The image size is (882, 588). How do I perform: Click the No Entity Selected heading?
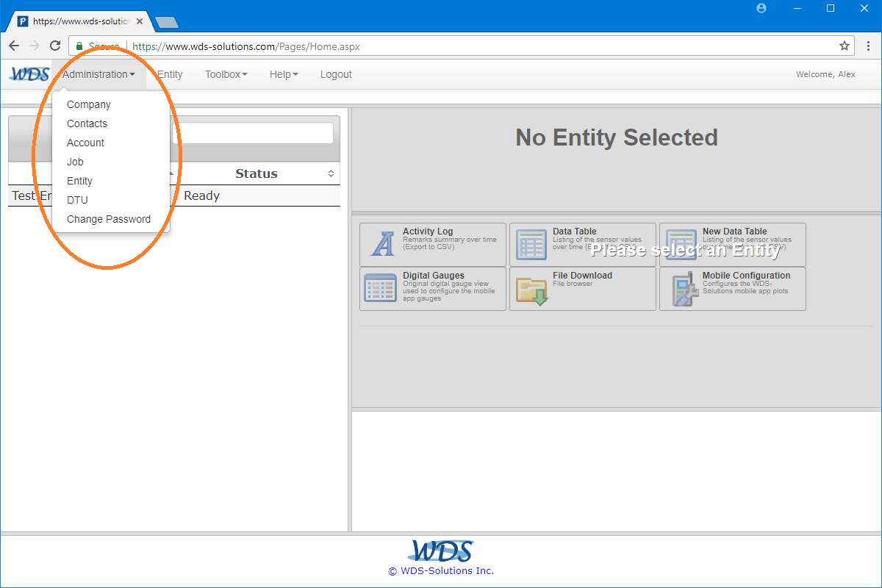click(x=617, y=137)
